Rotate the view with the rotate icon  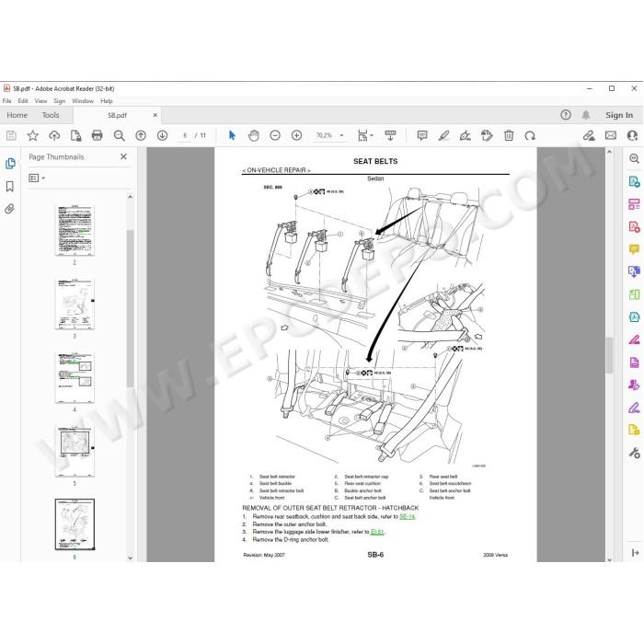(x=530, y=135)
